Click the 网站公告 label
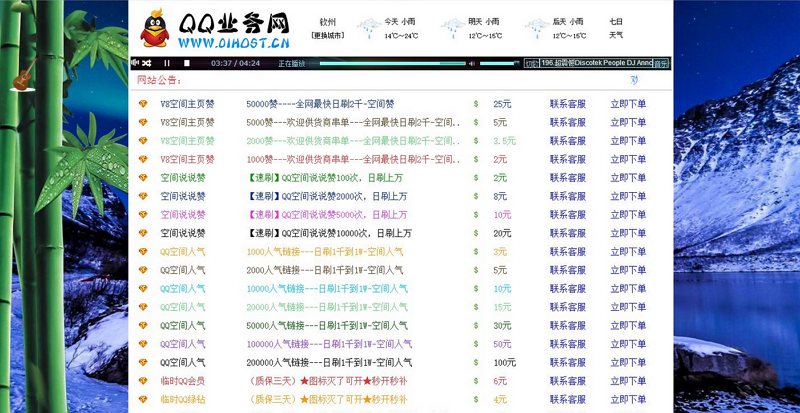 click(x=159, y=80)
